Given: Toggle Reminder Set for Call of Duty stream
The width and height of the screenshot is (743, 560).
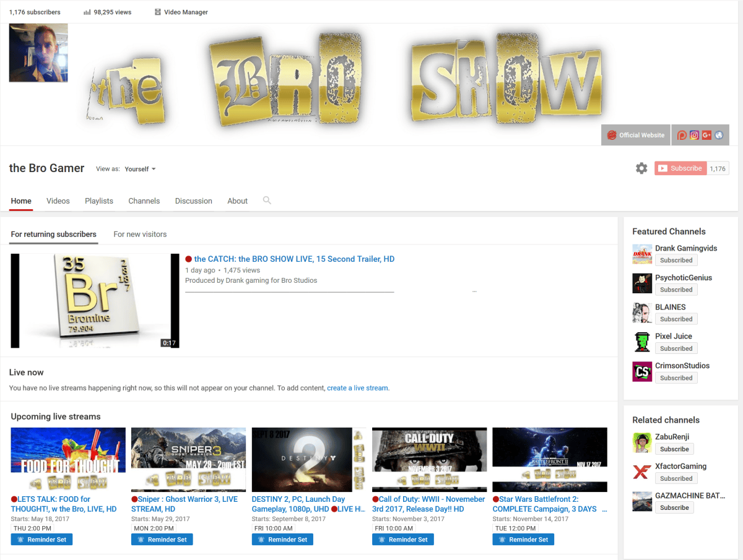Looking at the screenshot, I should [403, 540].
